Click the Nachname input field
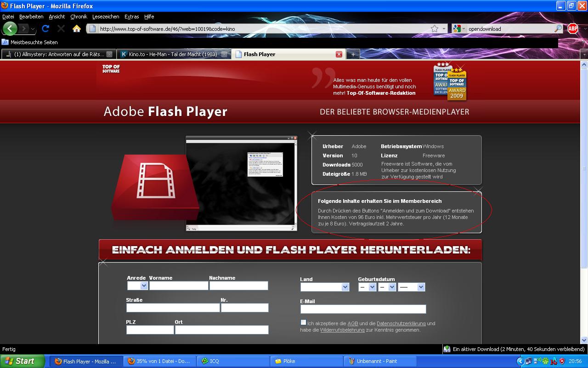 (x=239, y=286)
